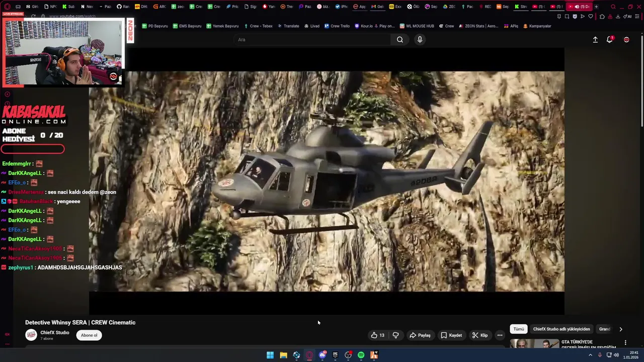Click the 'Klip' clip button
The image size is (644, 362).
coord(480,335)
